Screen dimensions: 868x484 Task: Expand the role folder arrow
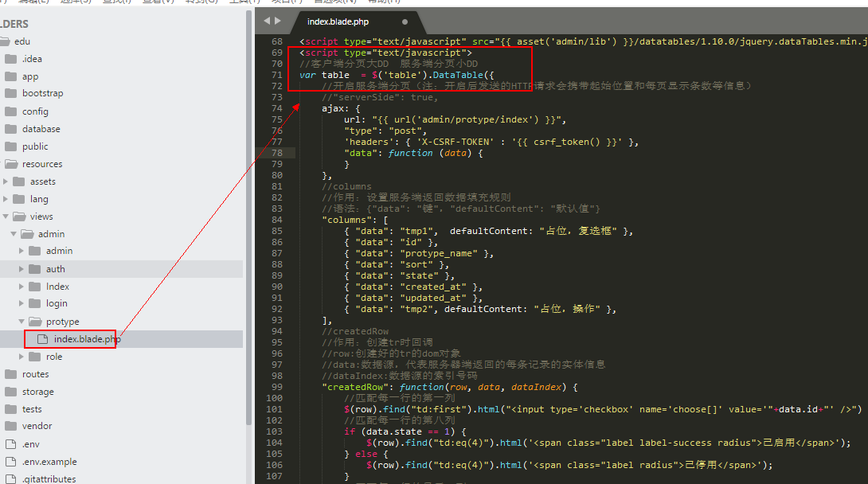point(22,357)
